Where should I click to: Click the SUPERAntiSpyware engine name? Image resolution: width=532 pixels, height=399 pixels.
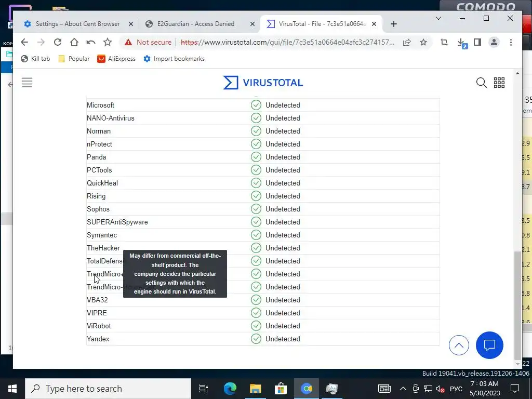(x=117, y=222)
